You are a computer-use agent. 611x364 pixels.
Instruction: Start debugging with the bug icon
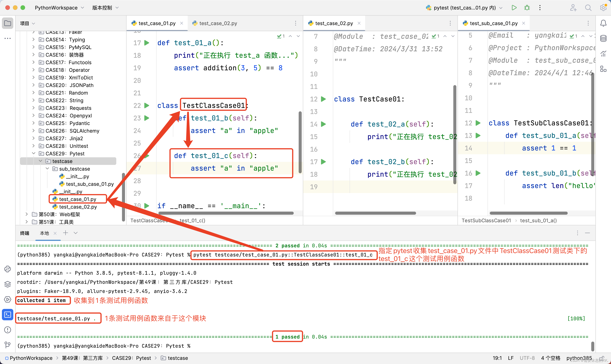coord(527,8)
